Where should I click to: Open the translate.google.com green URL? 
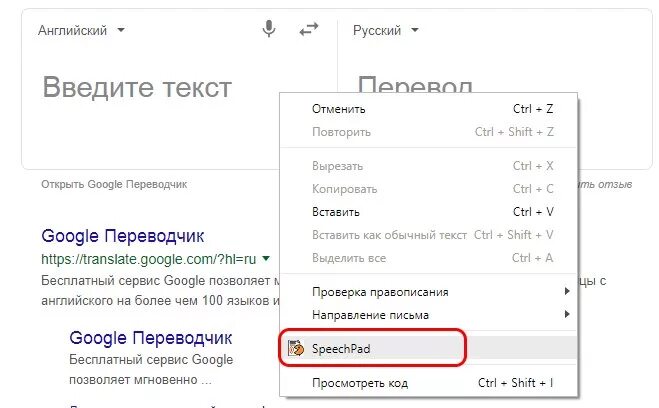pyautogui.click(x=148, y=259)
